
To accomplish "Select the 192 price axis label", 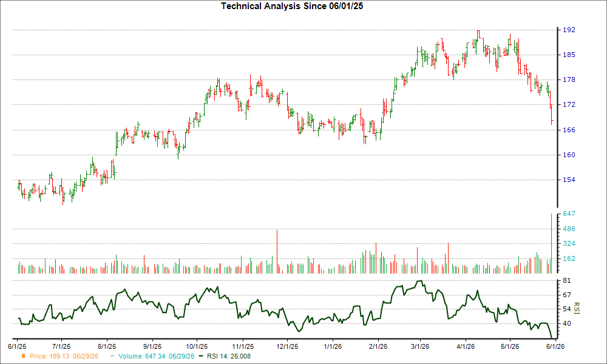I will tap(569, 30).
